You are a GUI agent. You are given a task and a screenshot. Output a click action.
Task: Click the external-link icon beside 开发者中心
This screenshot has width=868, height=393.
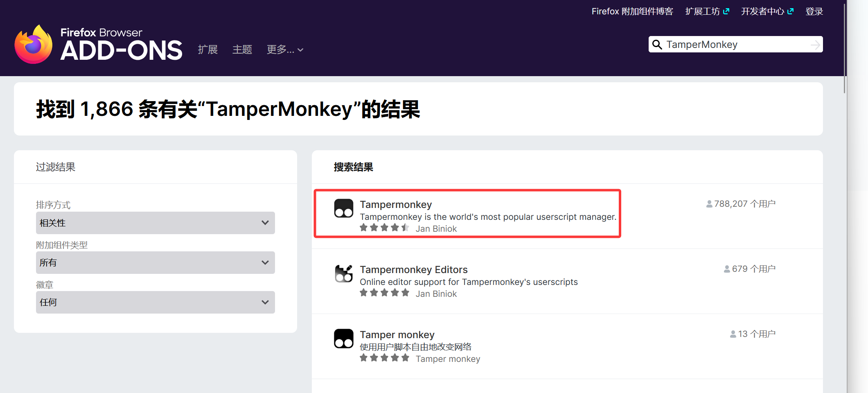[790, 11]
